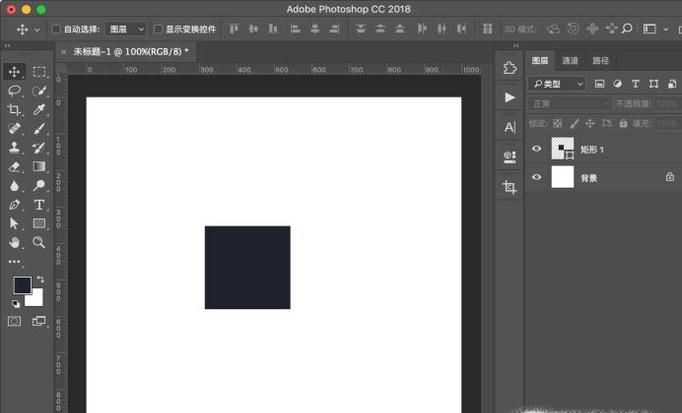Enable the 显示变换控件 checkbox
Screen dimensions: 682x413
[x=158, y=30]
